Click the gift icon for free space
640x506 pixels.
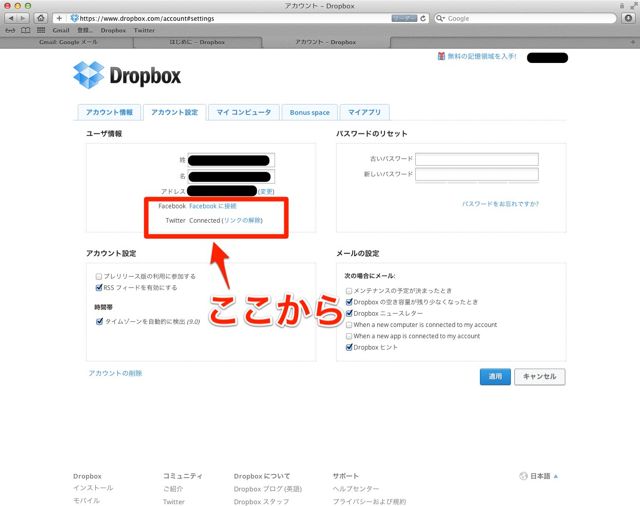[441, 56]
